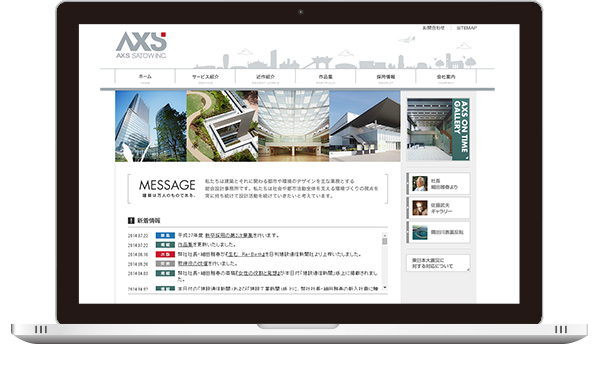This screenshot has width=600, height=380.
Task: Open the ホーム (Home) navigation tab
Action: (145, 78)
